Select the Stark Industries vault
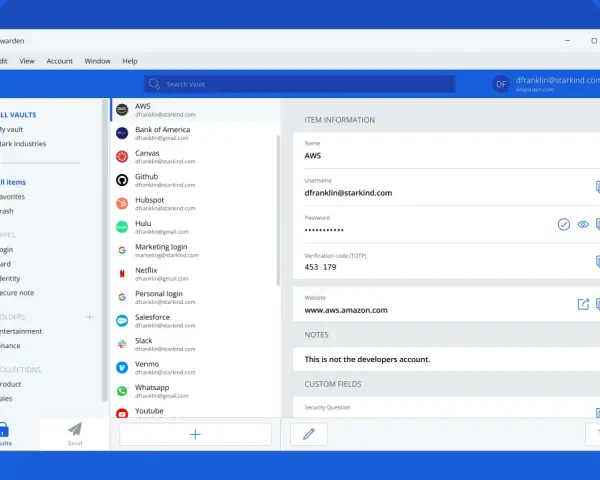The image size is (600, 480). (x=23, y=144)
